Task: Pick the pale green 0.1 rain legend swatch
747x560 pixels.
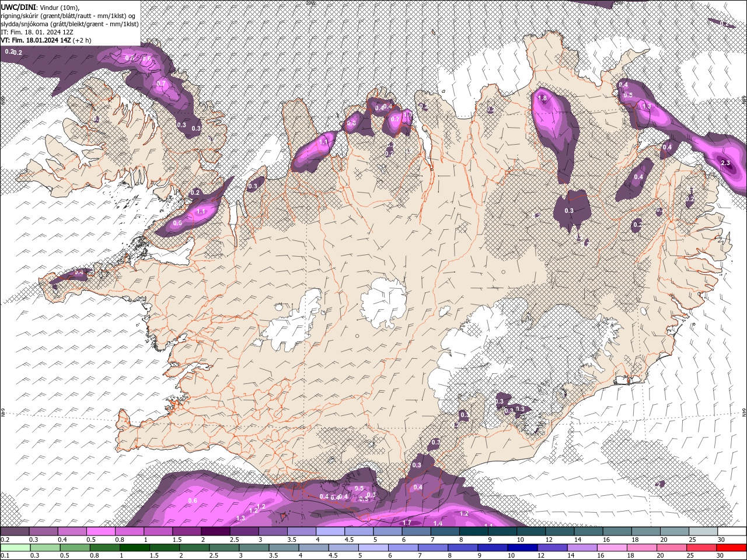Action: 15,548
